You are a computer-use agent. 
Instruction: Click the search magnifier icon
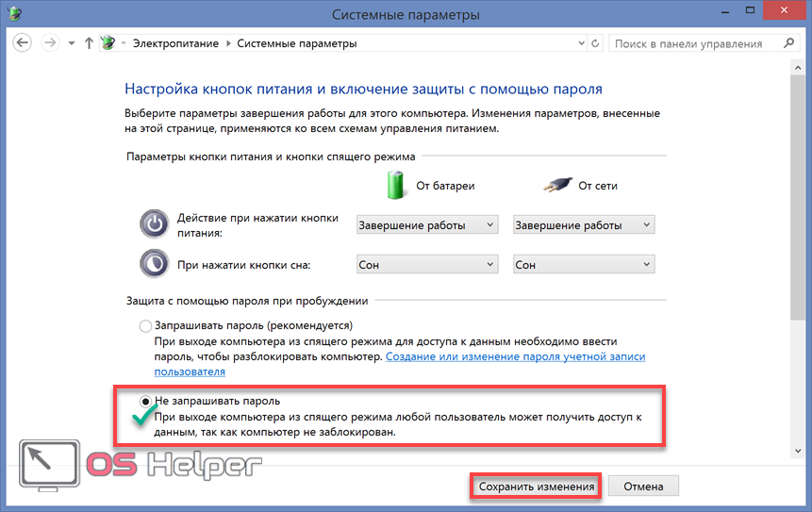click(x=788, y=43)
